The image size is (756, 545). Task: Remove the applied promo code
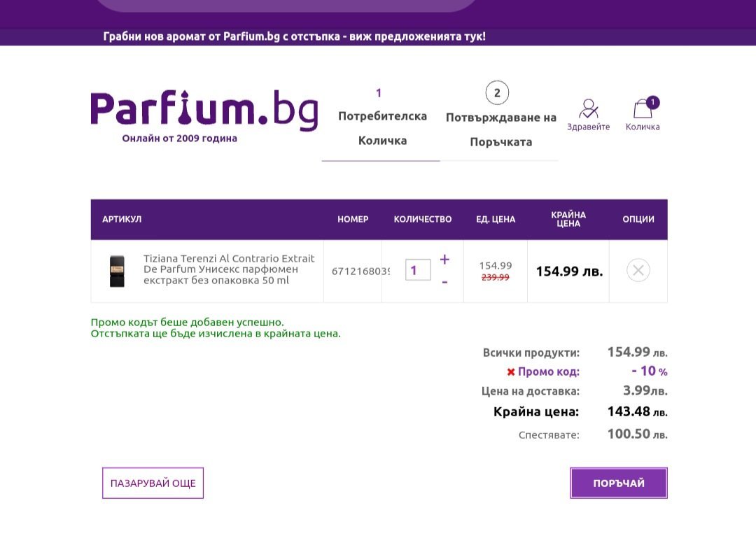[511, 372]
